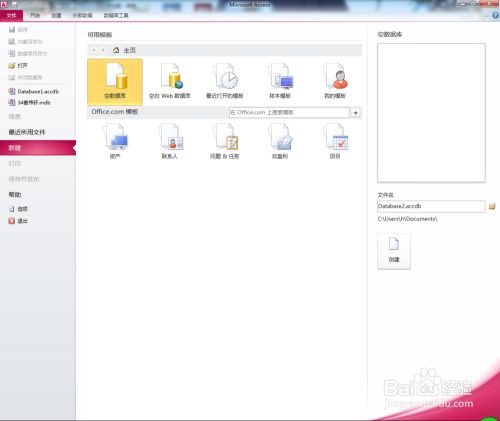Viewport: 500px width, 421px height.
Task: Click Exit with red X icon
Action: [x=18, y=221]
